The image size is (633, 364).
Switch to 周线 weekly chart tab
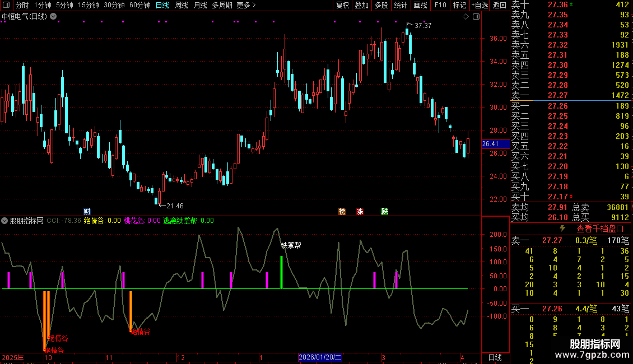(x=181, y=5)
